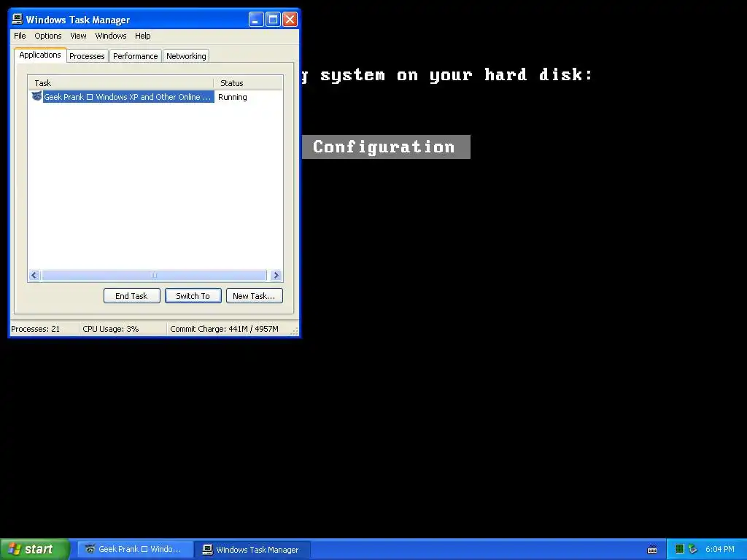Viewport: 747px width, 560px height.
Task: Switch to the Networking tab
Action: (186, 56)
